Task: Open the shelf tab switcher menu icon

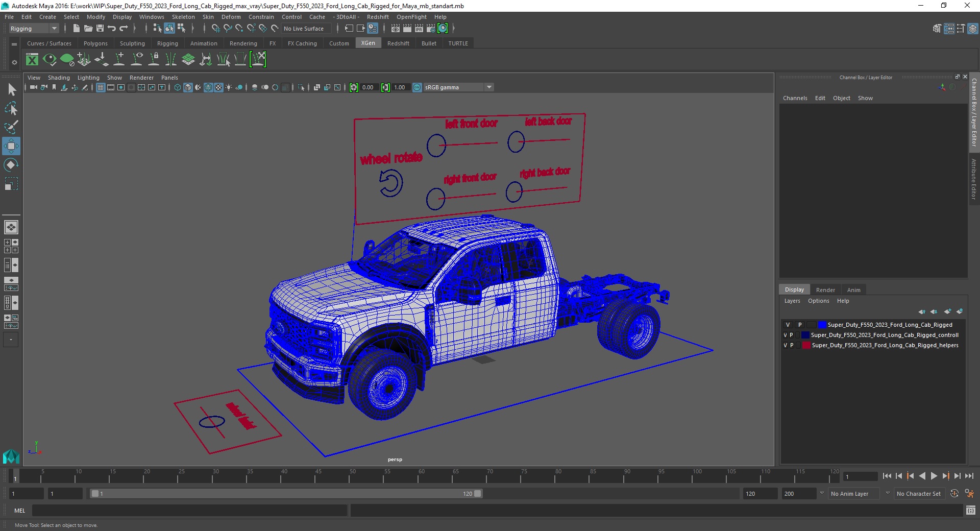Action: (x=14, y=44)
